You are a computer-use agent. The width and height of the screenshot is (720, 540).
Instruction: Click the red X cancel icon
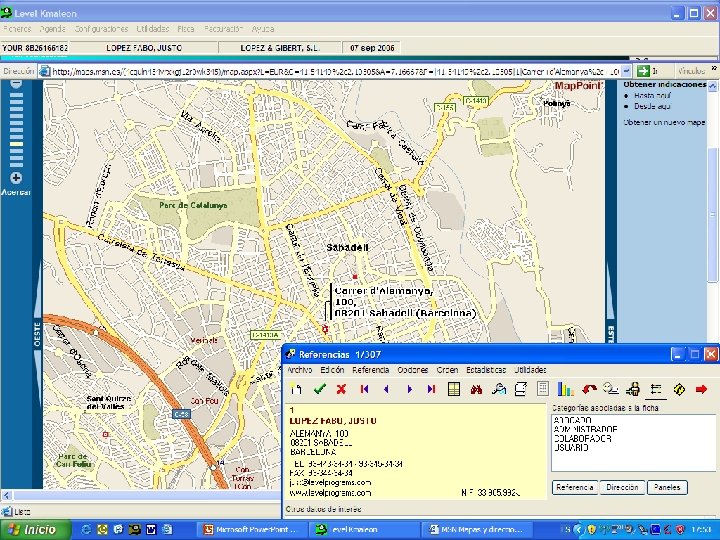coord(341,389)
